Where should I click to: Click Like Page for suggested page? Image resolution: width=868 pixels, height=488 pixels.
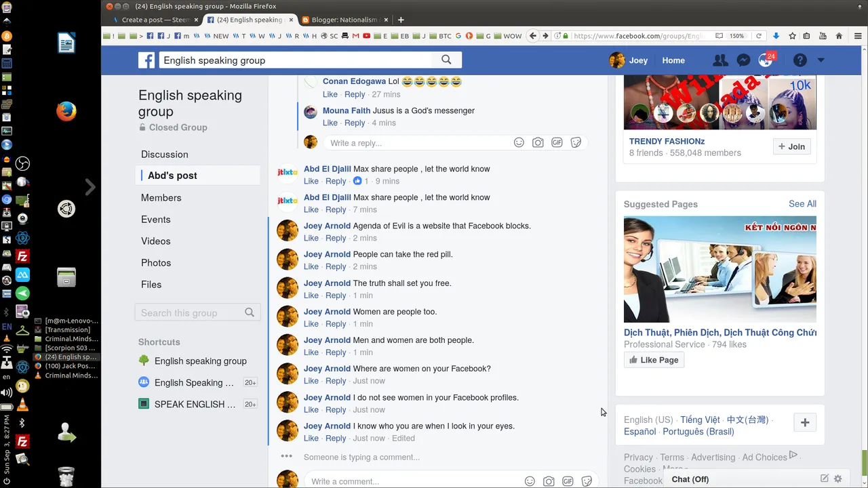pos(654,360)
